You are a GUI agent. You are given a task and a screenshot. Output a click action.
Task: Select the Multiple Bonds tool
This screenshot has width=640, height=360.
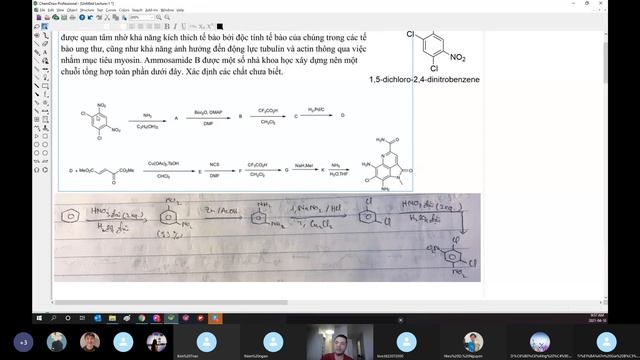click(37, 52)
